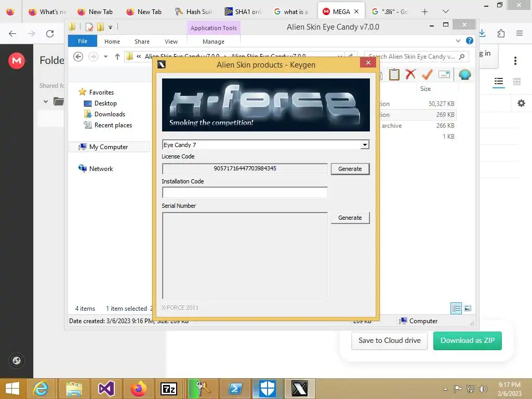This screenshot has width=532, height=399.
Task: Click the New Folder quick access icon
Action: click(x=100, y=27)
